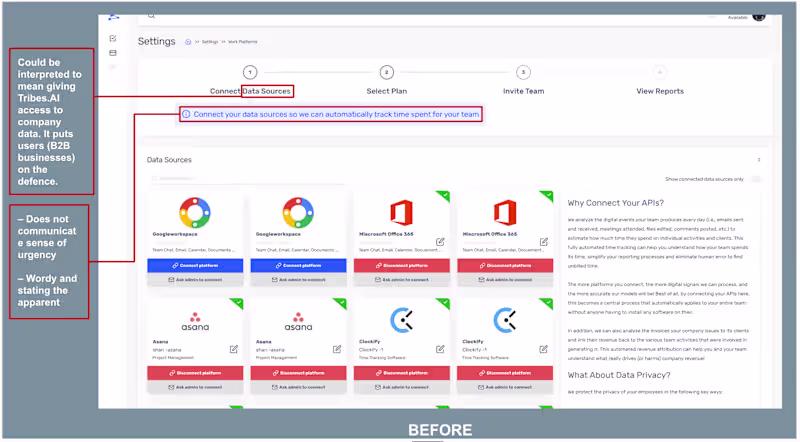
Task: Disconnect the first Clockify platform
Action: [402, 373]
